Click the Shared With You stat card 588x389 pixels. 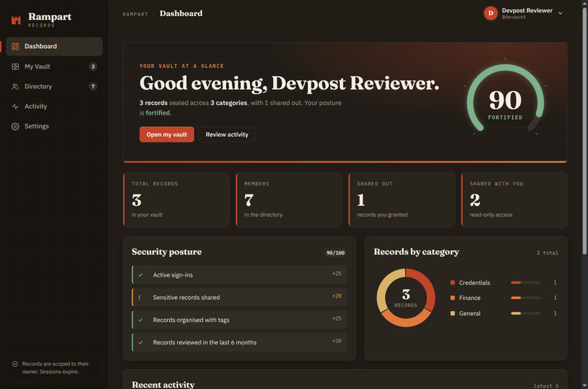coord(514,199)
